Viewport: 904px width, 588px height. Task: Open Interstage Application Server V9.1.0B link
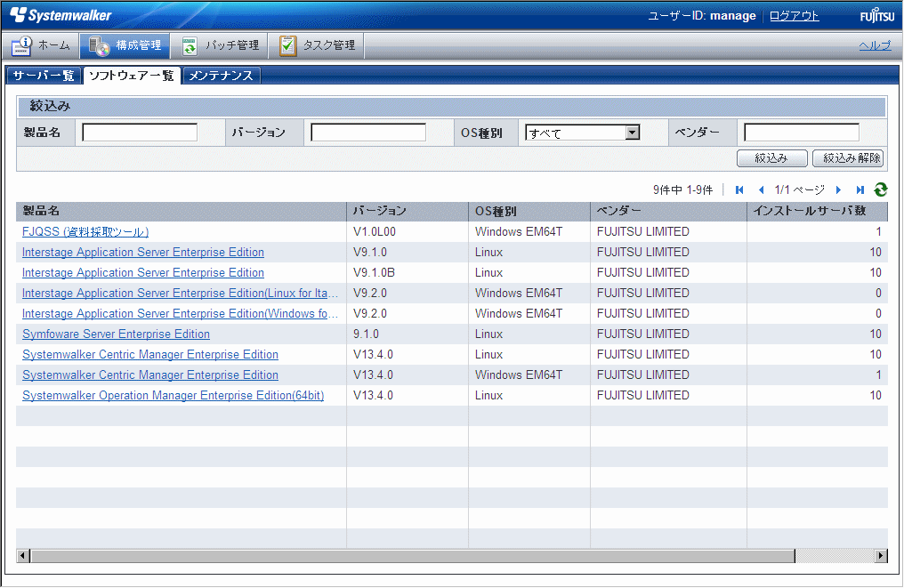click(143, 273)
